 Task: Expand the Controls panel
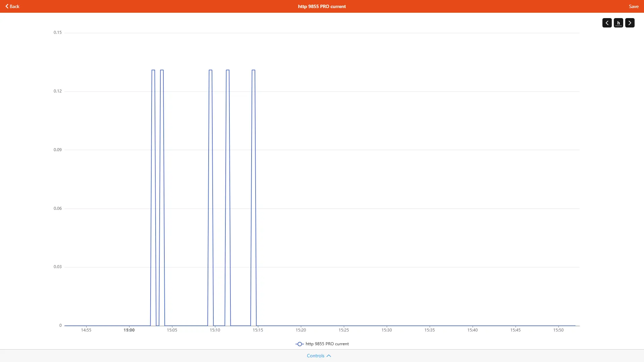(315, 356)
